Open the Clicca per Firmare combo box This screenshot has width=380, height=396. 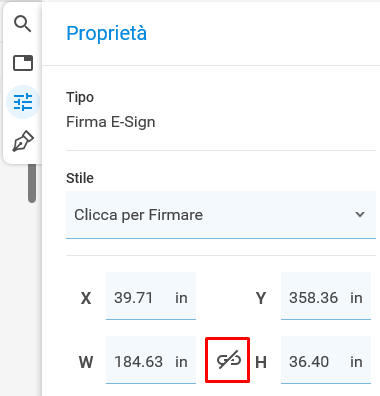coord(221,215)
